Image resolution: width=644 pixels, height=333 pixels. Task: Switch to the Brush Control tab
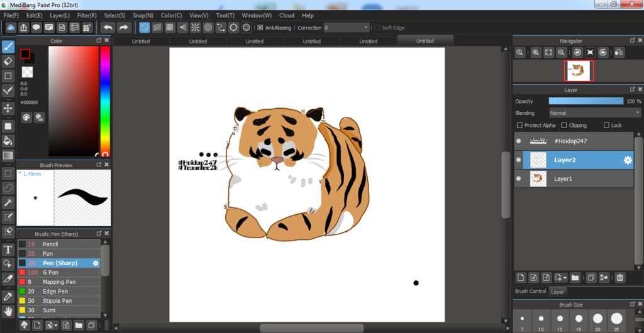click(531, 291)
